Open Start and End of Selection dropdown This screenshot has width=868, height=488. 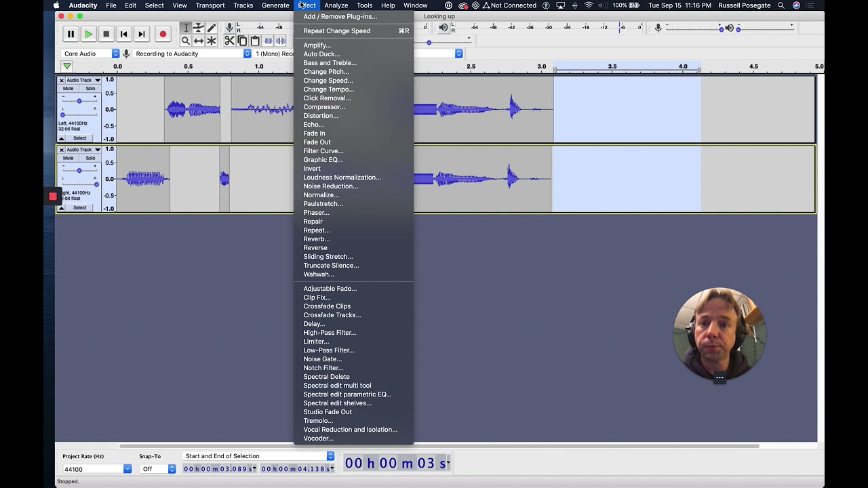[258, 456]
